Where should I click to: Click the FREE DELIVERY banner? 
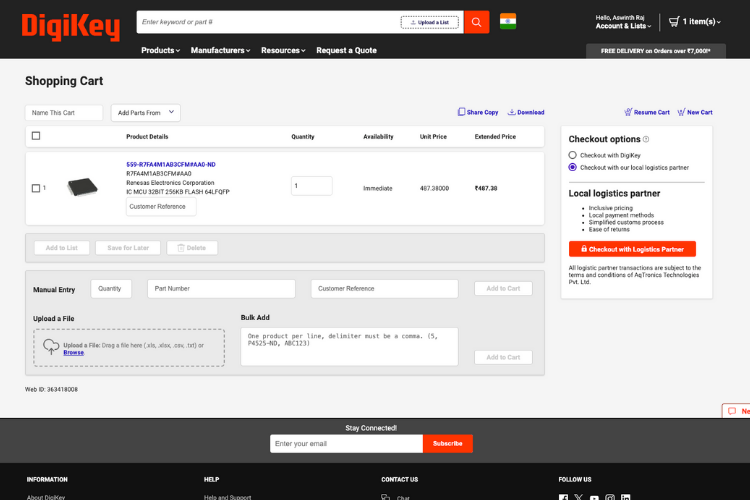[x=656, y=51]
